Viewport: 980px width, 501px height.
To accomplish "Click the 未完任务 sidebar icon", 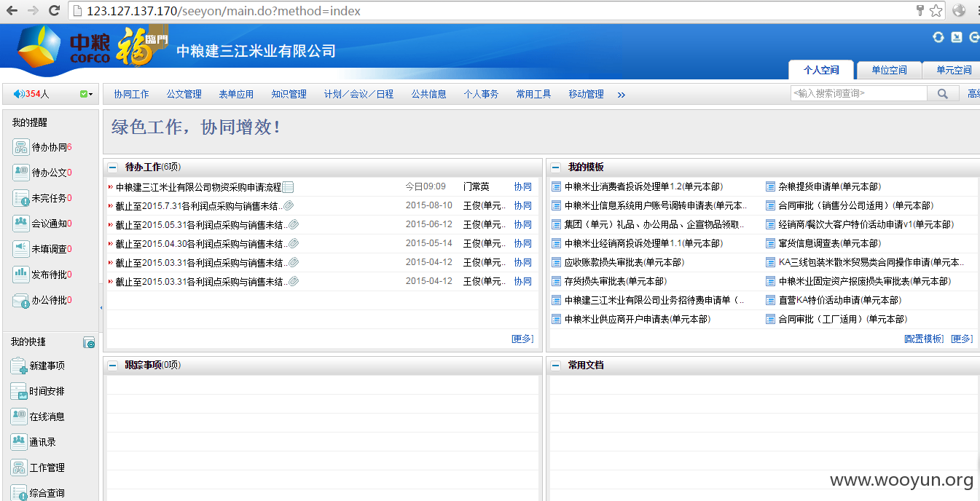I will [20, 198].
